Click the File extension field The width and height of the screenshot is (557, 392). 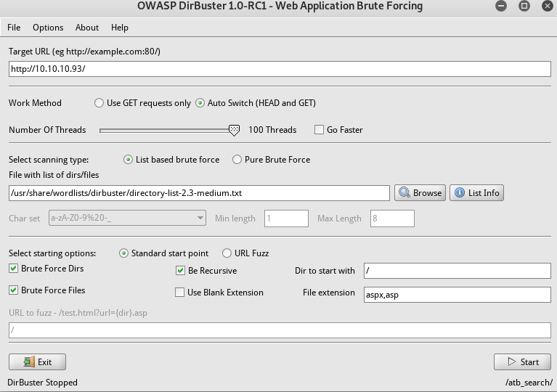(x=458, y=295)
